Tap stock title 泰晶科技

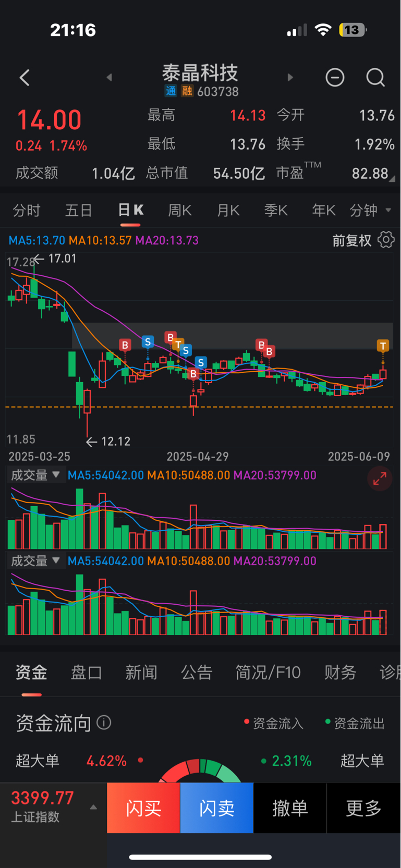tap(200, 72)
